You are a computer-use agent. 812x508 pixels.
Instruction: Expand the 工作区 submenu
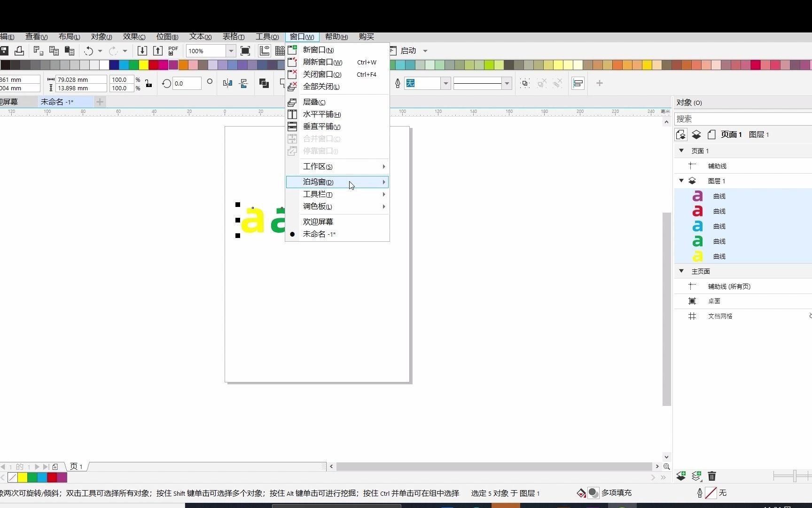coord(337,167)
